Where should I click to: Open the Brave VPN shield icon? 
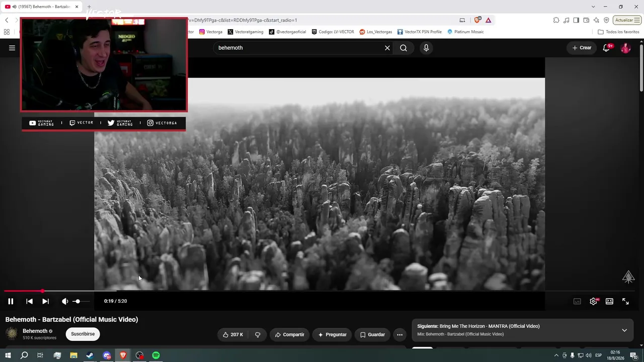(x=606, y=20)
